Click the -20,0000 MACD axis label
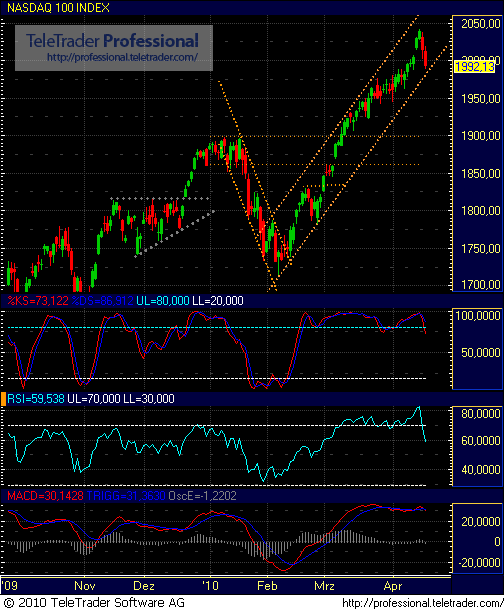 pos(479,563)
